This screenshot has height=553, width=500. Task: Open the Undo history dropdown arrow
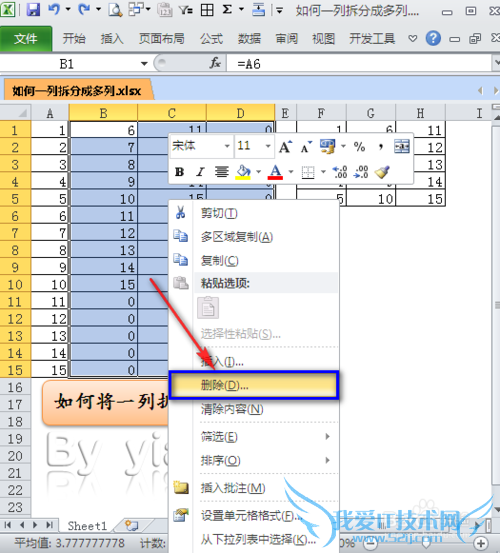(68, 10)
